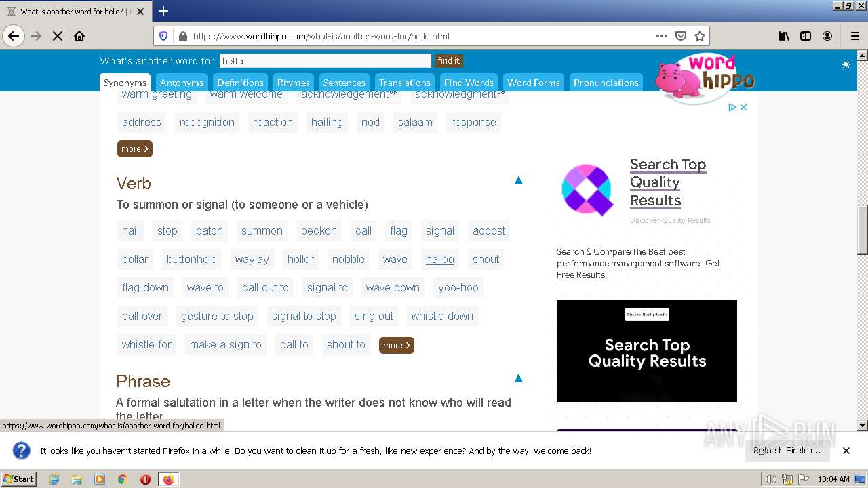The width and height of the screenshot is (868, 488).
Task: Open Opera from the taskbar
Action: [145, 479]
